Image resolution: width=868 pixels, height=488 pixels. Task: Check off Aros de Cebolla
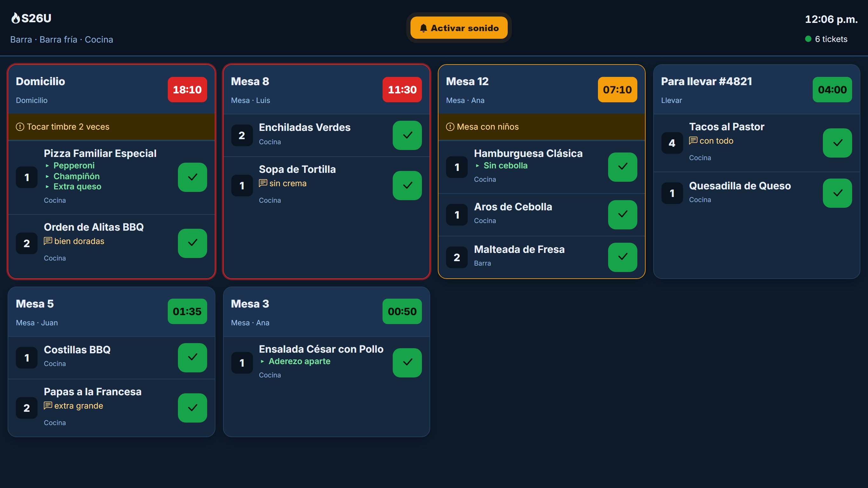(x=622, y=215)
